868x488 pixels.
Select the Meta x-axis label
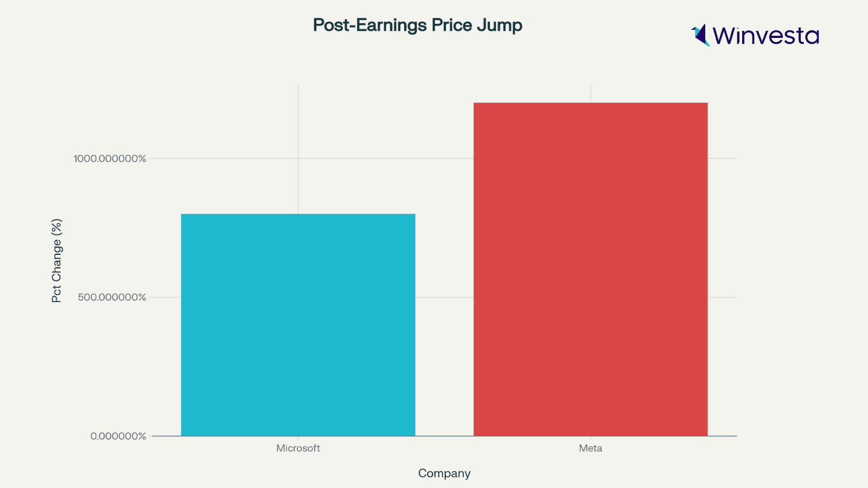(590, 448)
